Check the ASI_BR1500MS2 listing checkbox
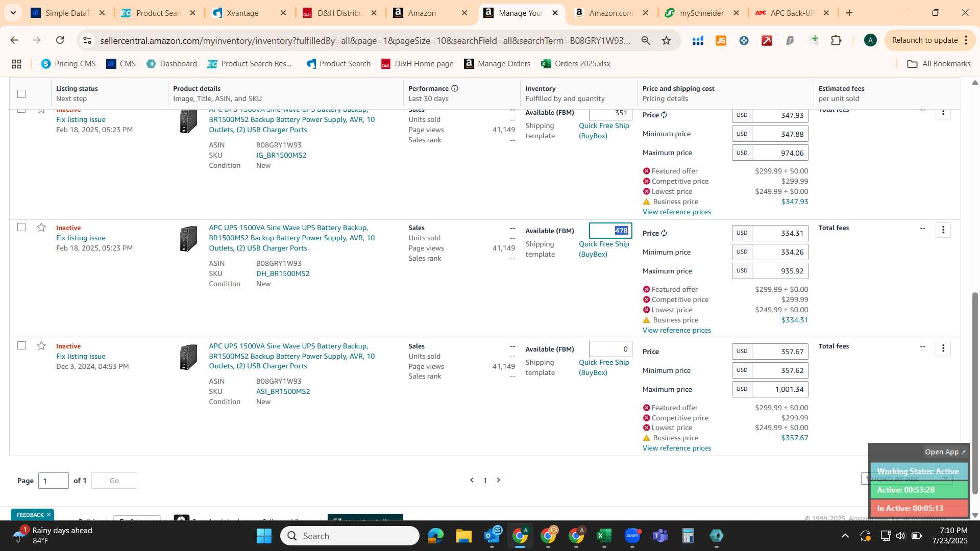The width and height of the screenshot is (980, 551). click(x=21, y=345)
